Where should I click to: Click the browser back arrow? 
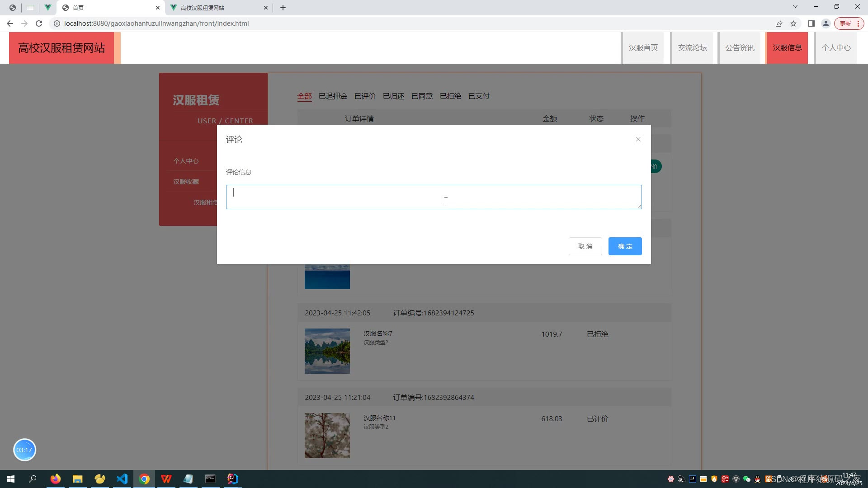pyautogui.click(x=10, y=23)
